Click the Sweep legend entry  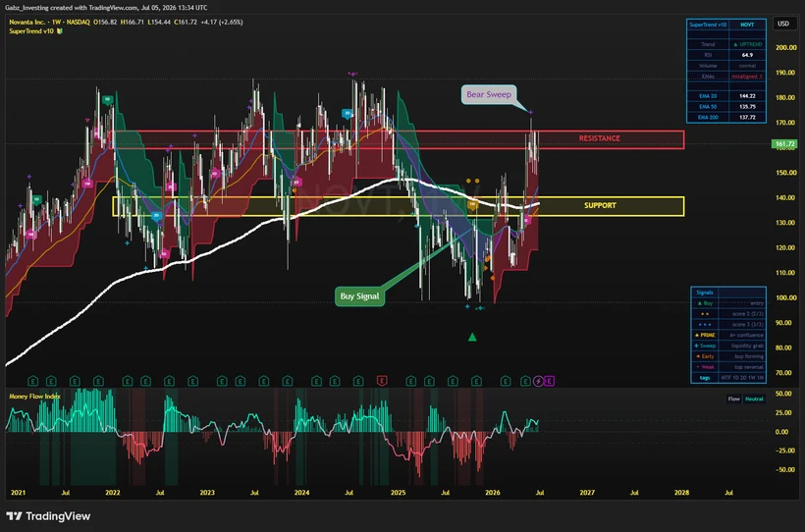(705, 346)
